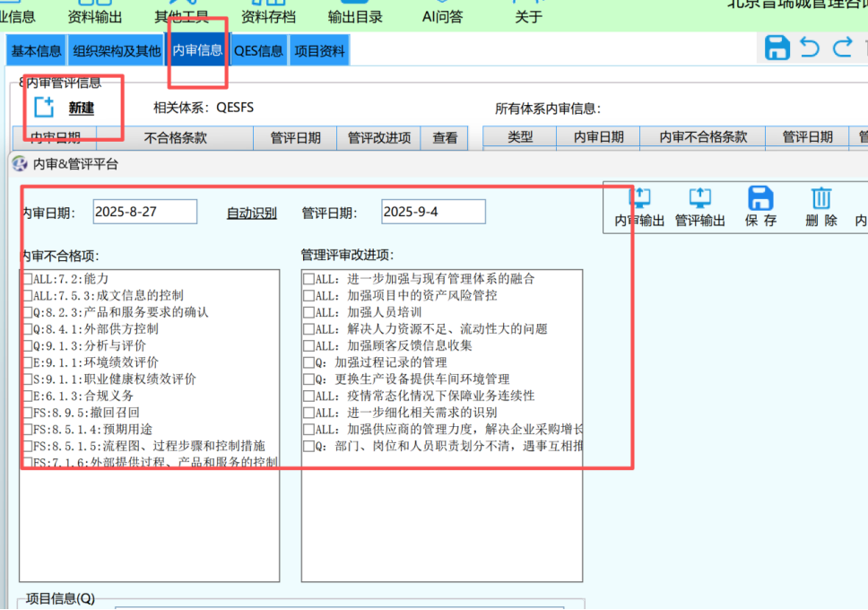Tick the Q:8.4.1:外部供方控制 checkbox
Screen dimensions: 868x610
(x=28, y=329)
